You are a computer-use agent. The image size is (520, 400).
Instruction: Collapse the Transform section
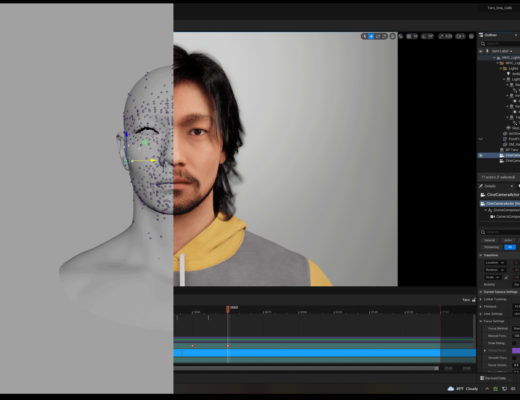481,255
